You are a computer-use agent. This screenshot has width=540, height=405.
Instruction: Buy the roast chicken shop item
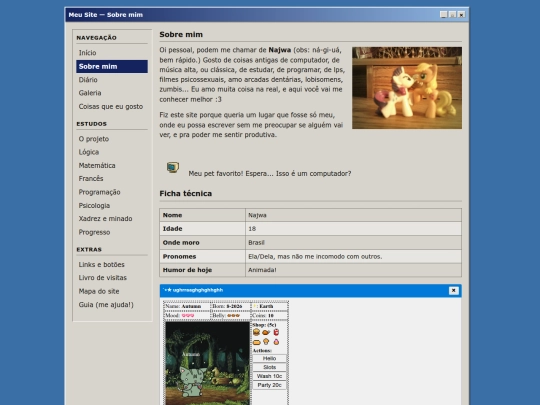(266, 332)
